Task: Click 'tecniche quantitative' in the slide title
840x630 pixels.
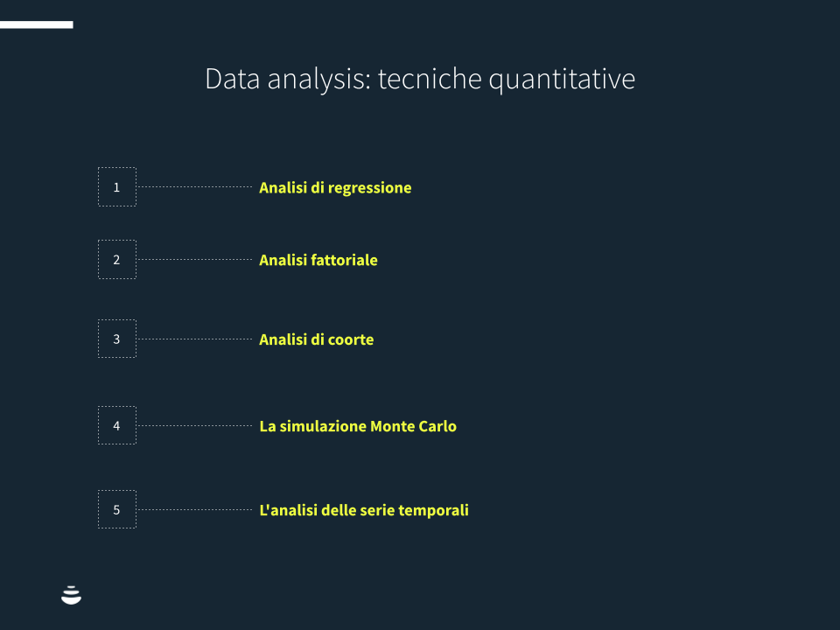Action: pyautogui.click(x=507, y=80)
